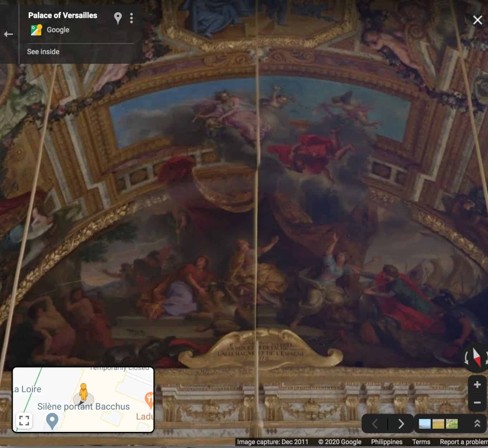This screenshot has height=448, width=488.
Task: Reset view using the compass
Action: click(x=477, y=357)
